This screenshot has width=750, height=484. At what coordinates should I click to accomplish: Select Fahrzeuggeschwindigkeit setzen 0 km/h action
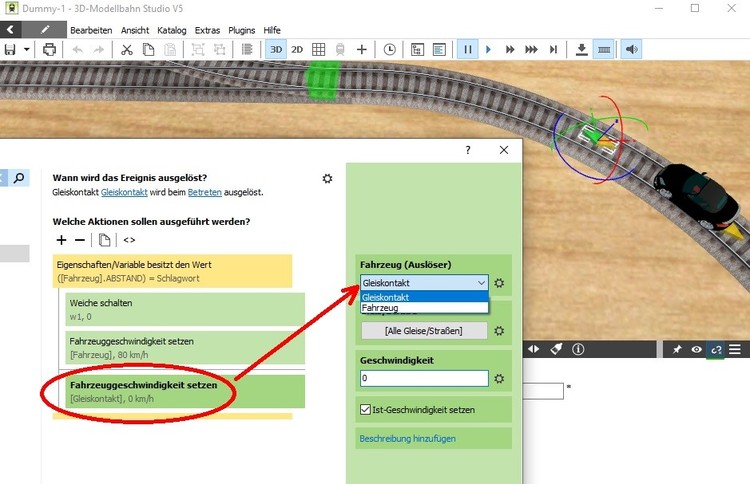[185, 391]
